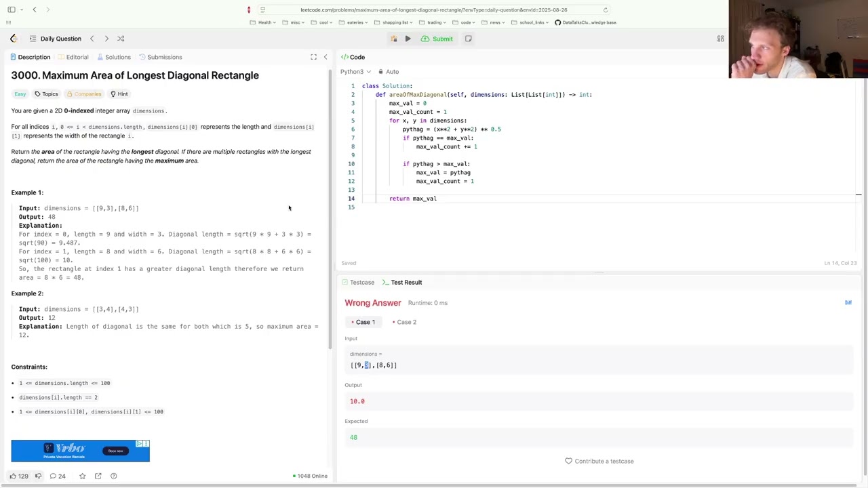Open the Python3 language dropdown
The height and width of the screenshot is (488, 868).
click(x=355, y=71)
